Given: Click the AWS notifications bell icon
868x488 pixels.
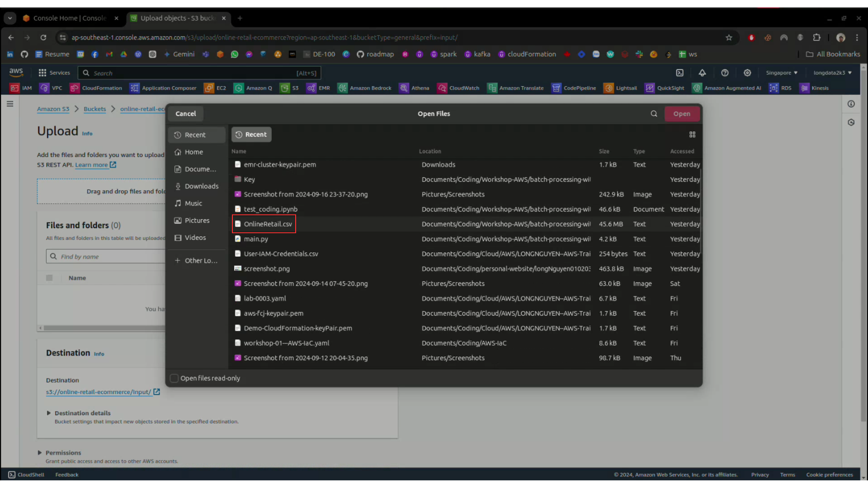Looking at the screenshot, I should coord(702,73).
